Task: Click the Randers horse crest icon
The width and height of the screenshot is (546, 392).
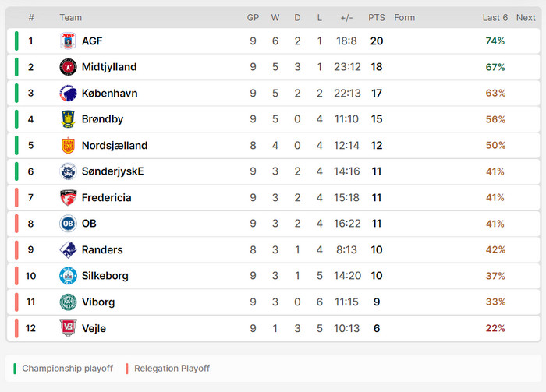Action: pos(69,250)
